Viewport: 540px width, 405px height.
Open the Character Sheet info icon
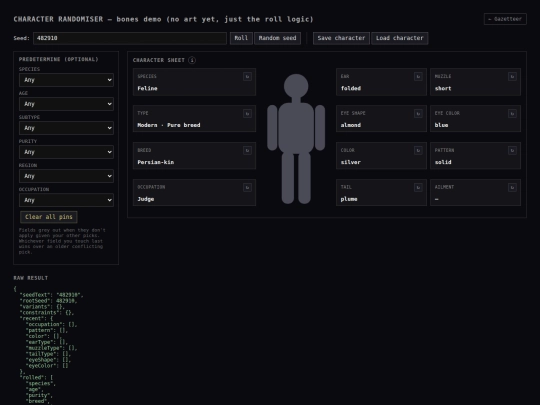click(192, 60)
